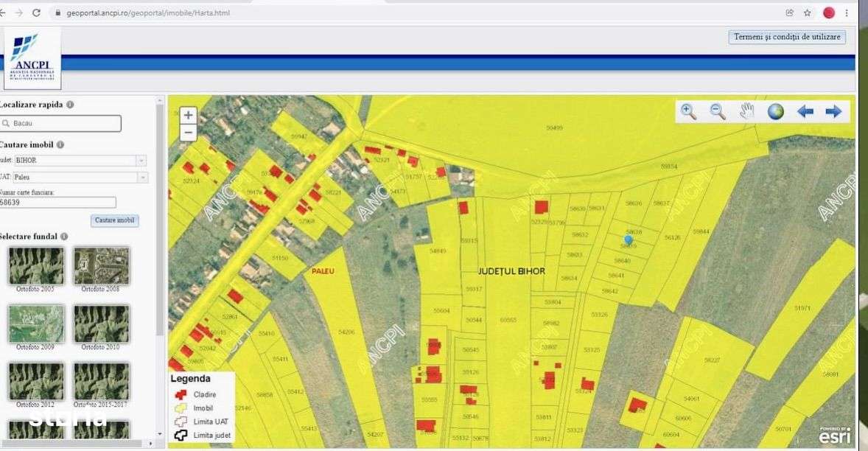Viewport: 868px width, 451px height.
Task: Click the Localizare rapida search field
Action: [60, 123]
